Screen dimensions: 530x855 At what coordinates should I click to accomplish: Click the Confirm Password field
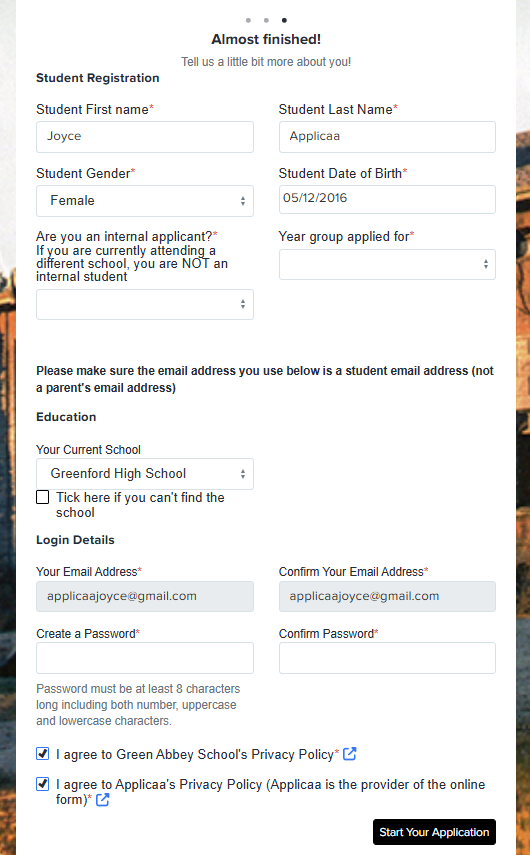tap(387, 658)
